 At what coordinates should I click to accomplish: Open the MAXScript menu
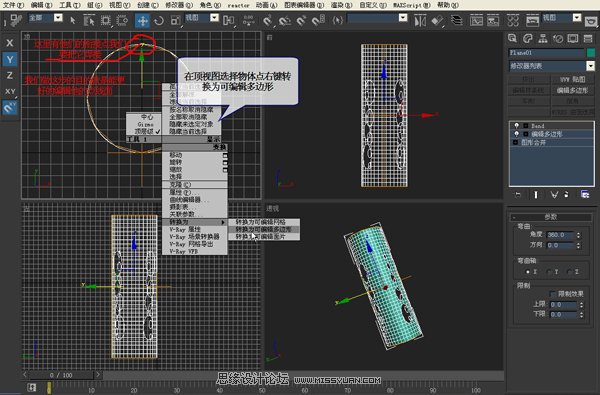point(412,5)
